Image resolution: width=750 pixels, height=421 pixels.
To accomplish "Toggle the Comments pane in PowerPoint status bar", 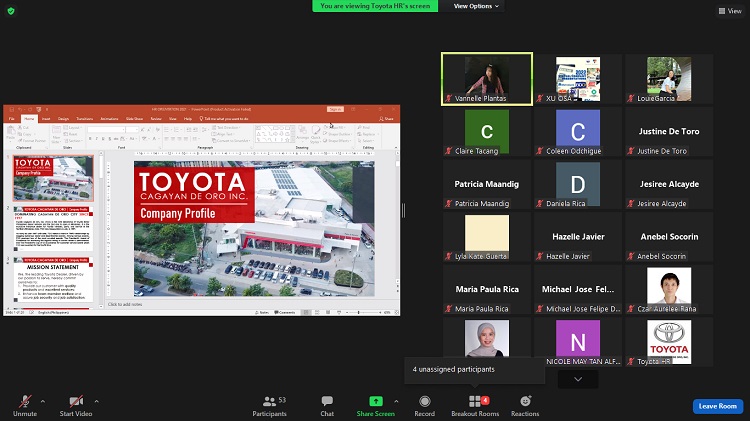I will coord(285,312).
